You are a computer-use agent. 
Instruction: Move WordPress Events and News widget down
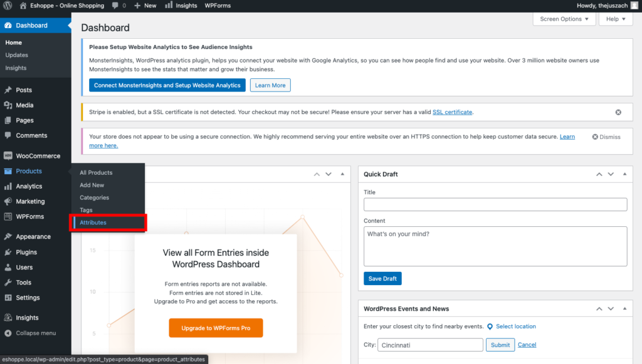pyautogui.click(x=611, y=309)
